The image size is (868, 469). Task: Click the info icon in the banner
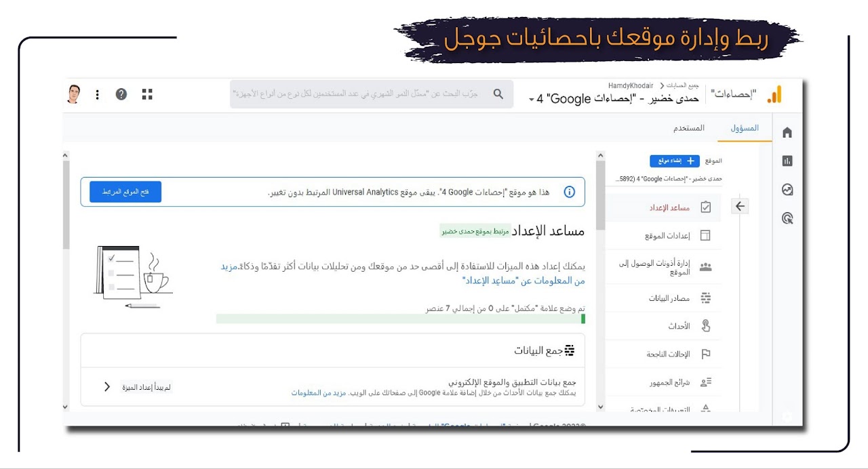click(570, 192)
